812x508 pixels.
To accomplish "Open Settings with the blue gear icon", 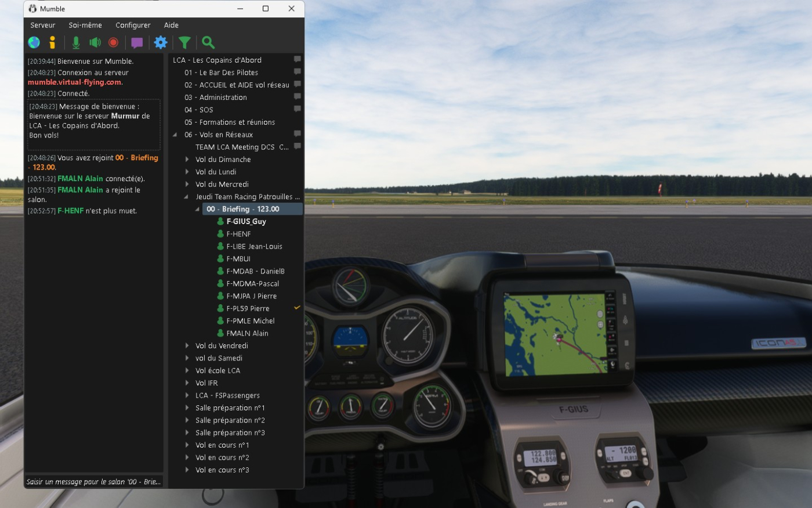I will [161, 42].
